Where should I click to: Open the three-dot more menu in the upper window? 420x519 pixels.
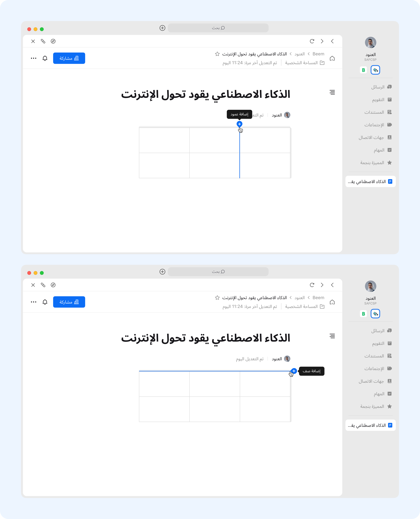point(34,58)
